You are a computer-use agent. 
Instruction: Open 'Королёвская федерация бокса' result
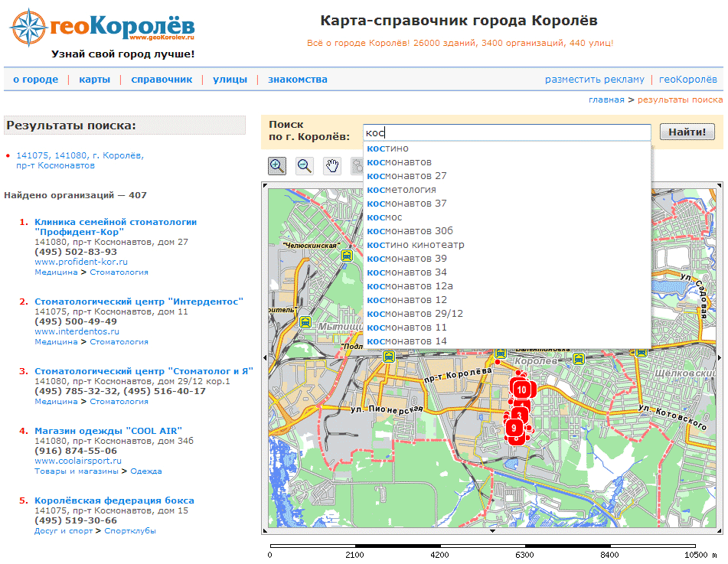(114, 500)
